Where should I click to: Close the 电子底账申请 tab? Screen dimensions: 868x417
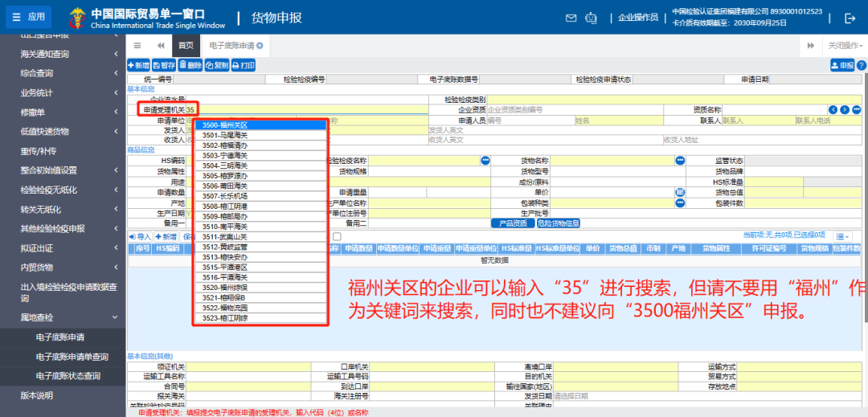pos(260,46)
